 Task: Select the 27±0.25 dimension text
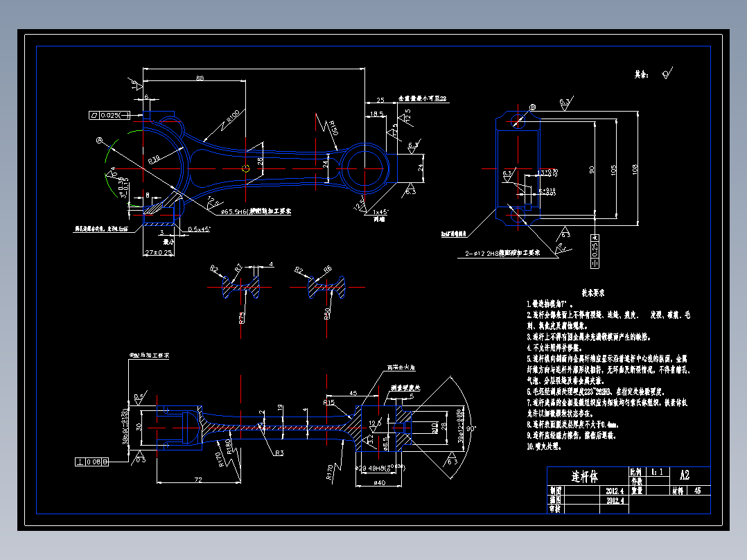click(x=158, y=252)
